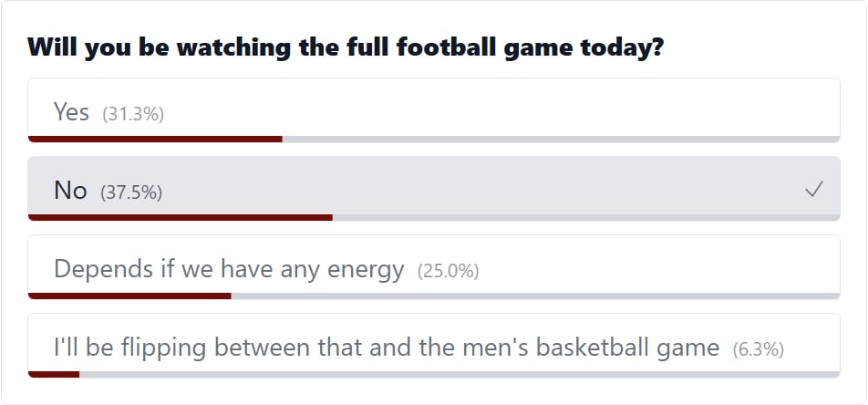This screenshot has width=868, height=405.
Task: Click the 31.3% percentage next to Yes
Action: [x=133, y=114]
